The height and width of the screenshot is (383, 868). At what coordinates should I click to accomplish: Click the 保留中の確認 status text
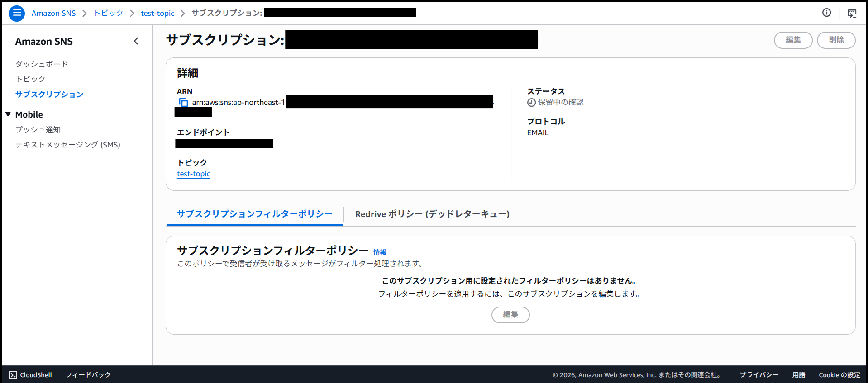click(561, 103)
